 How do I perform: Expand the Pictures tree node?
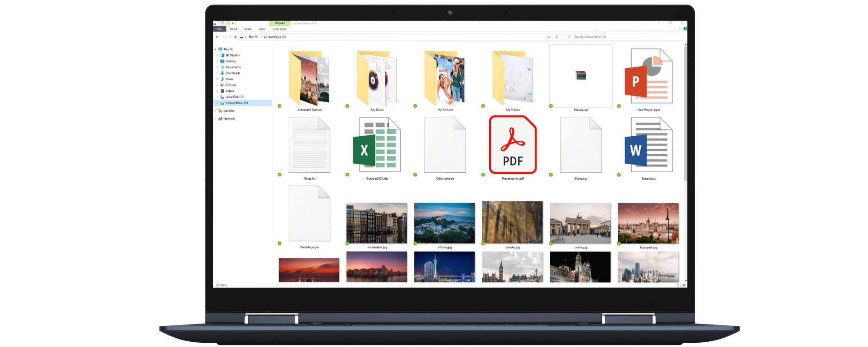point(217,85)
